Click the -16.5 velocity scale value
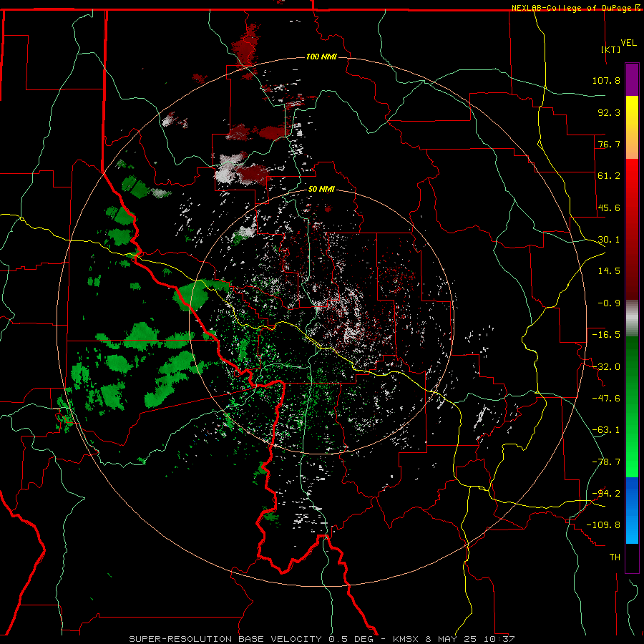 tap(606, 335)
